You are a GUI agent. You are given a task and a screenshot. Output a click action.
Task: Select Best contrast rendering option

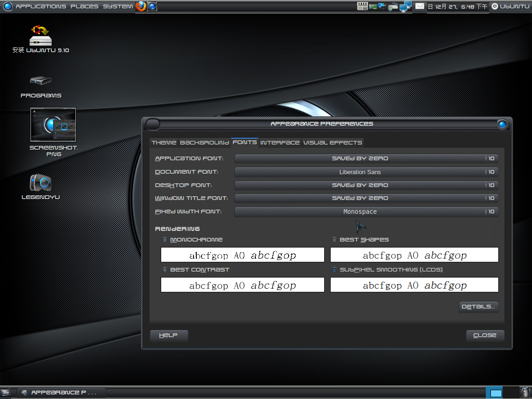165,270
